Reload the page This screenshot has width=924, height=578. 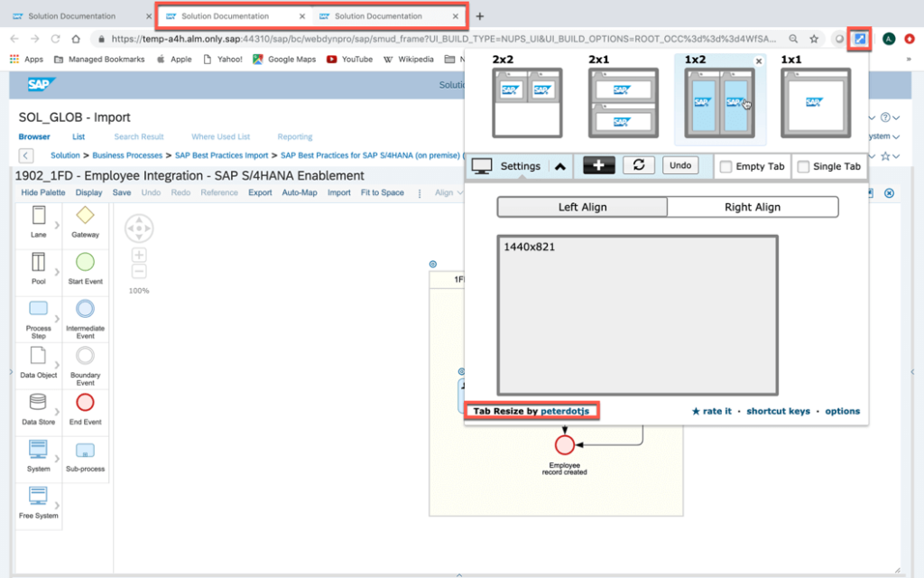55,39
